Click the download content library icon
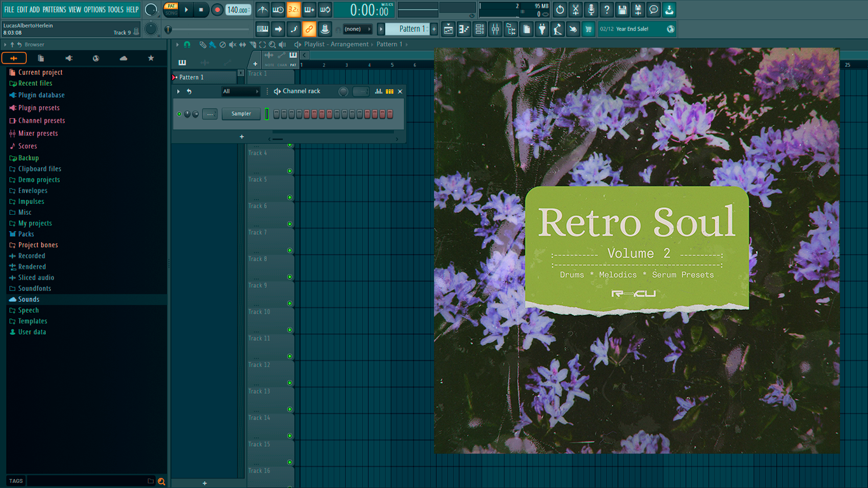The width and height of the screenshot is (868, 488). (x=669, y=10)
